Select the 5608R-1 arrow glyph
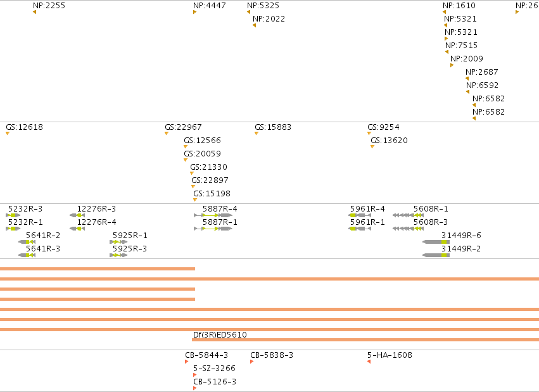This screenshot has height=392, width=539. [408, 215]
